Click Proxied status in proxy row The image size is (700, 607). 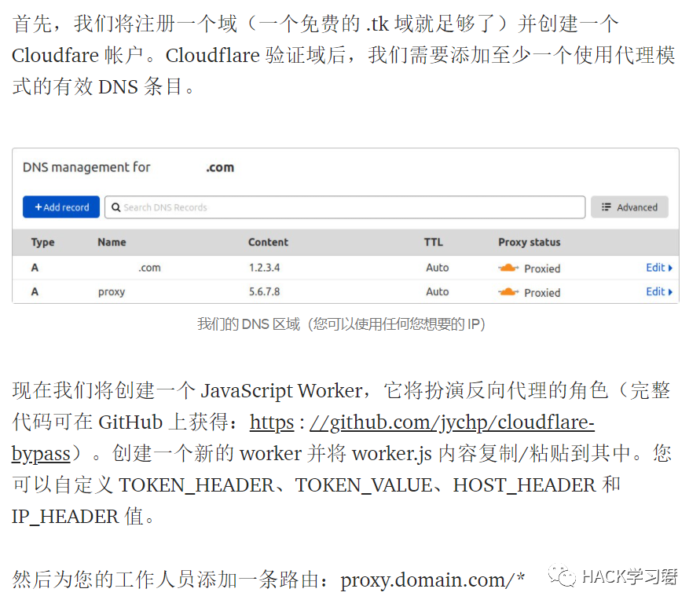[x=542, y=293]
